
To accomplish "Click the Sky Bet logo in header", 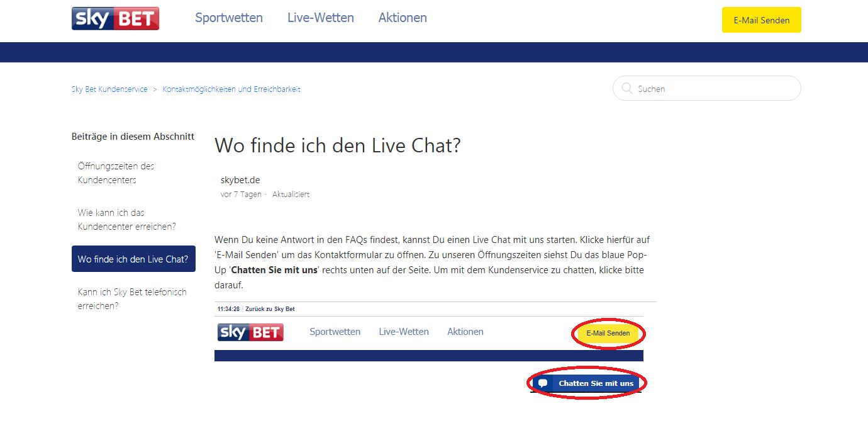I will (115, 19).
